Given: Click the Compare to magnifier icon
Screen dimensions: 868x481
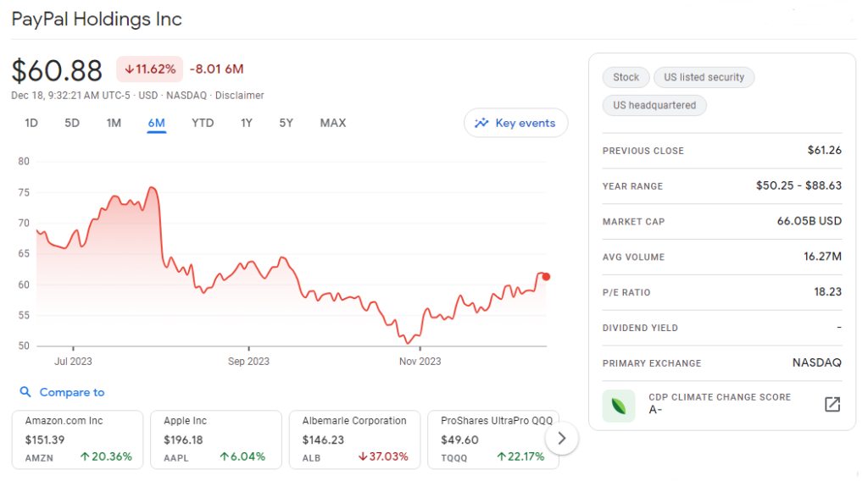Looking at the screenshot, I should (25, 392).
